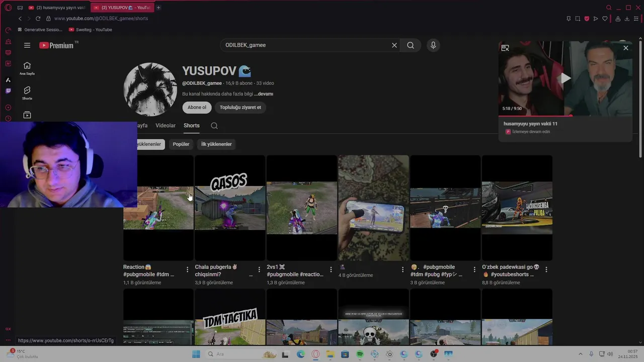
Task: Open more options for 4 B görüntüleme short
Action: [403, 270]
